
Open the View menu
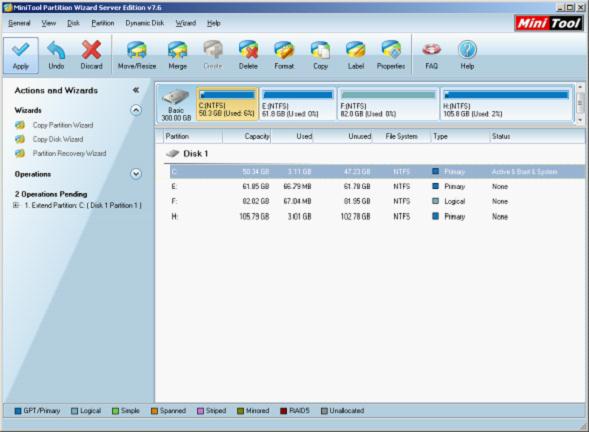[x=48, y=23]
